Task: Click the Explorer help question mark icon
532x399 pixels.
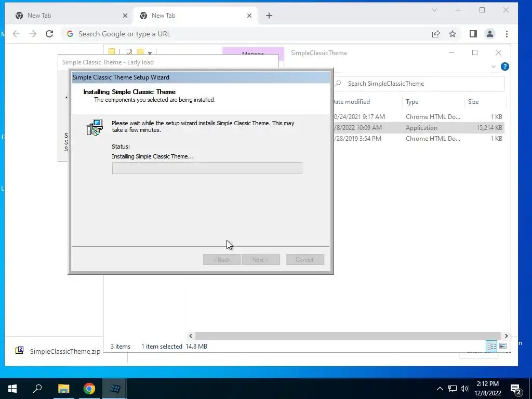Action: coord(505,66)
